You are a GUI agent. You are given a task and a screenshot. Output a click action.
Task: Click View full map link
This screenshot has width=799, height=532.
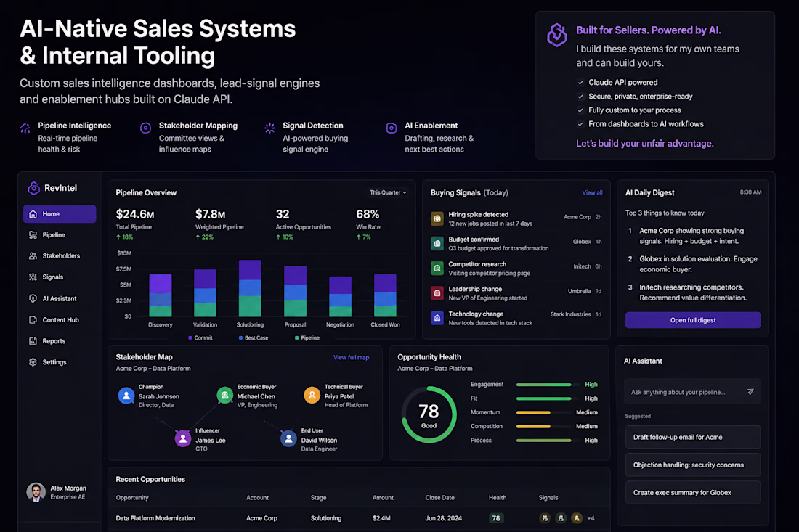click(351, 357)
